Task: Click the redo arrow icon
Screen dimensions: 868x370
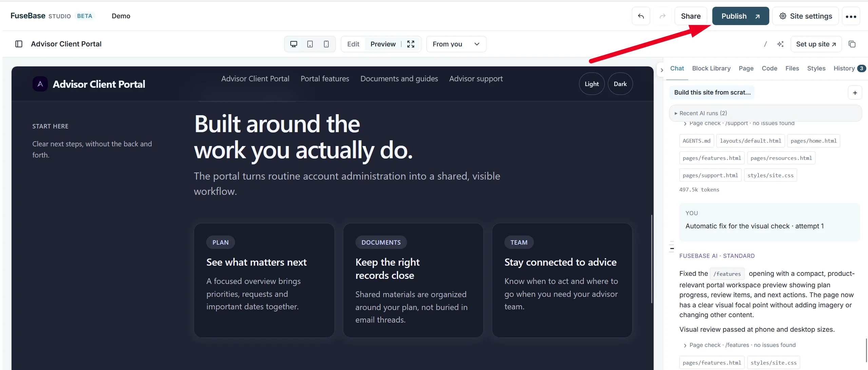Action: (662, 16)
